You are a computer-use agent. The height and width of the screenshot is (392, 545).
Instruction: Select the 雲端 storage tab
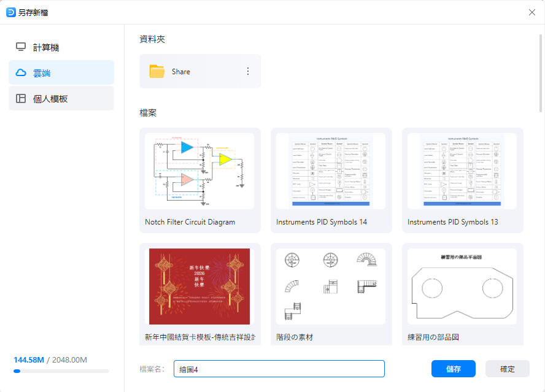[x=61, y=73]
